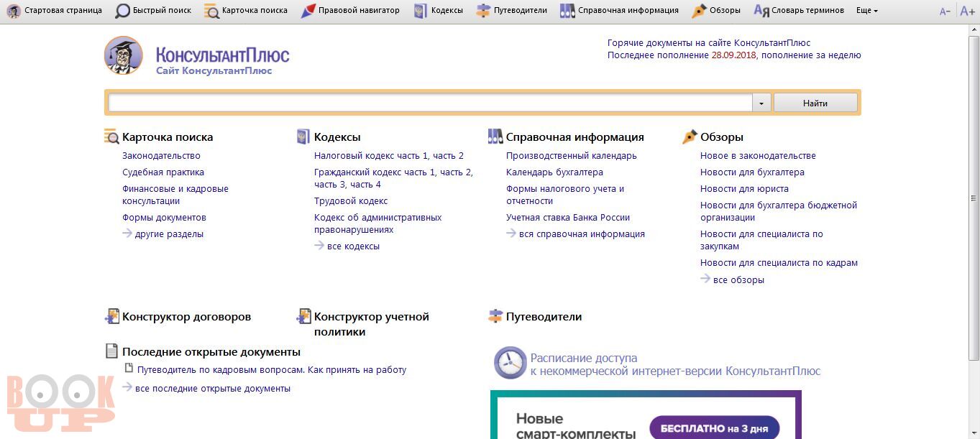Click the Путеводители signpost icon

(495, 316)
